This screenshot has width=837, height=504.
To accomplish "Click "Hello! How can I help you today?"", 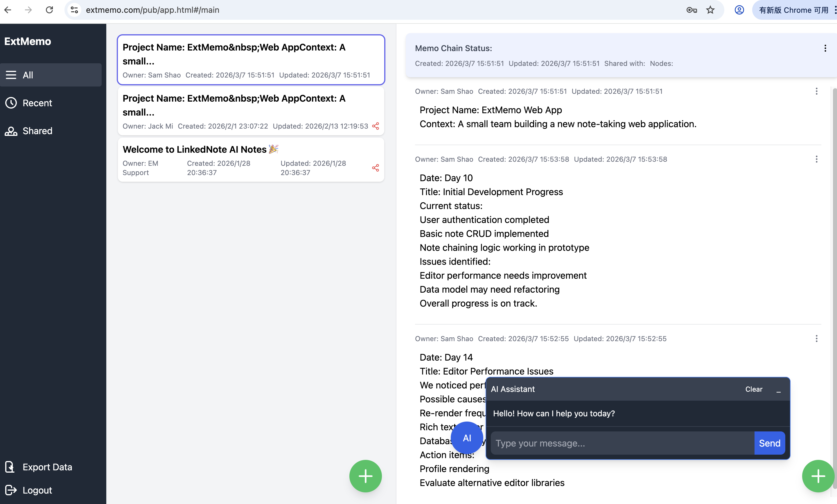I will point(554,413).
